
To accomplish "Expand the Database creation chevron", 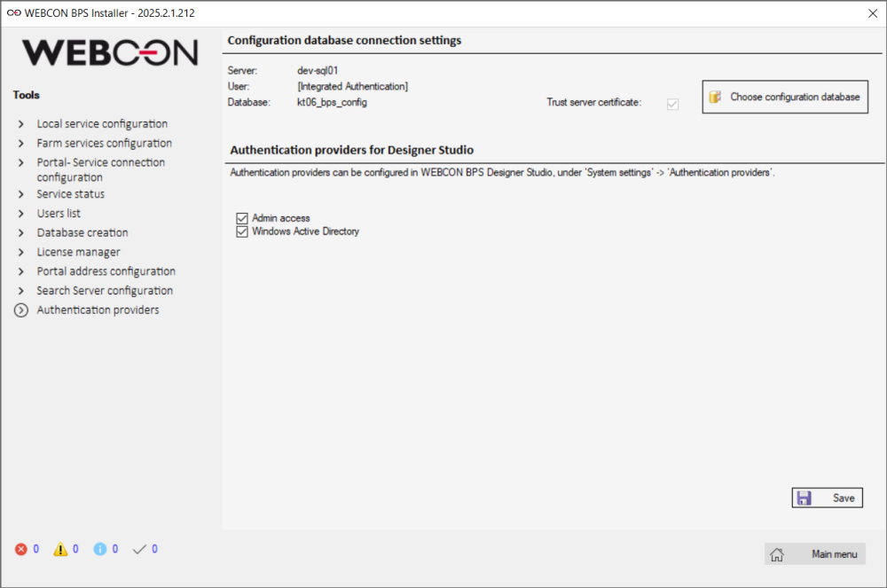I will pyautogui.click(x=20, y=233).
